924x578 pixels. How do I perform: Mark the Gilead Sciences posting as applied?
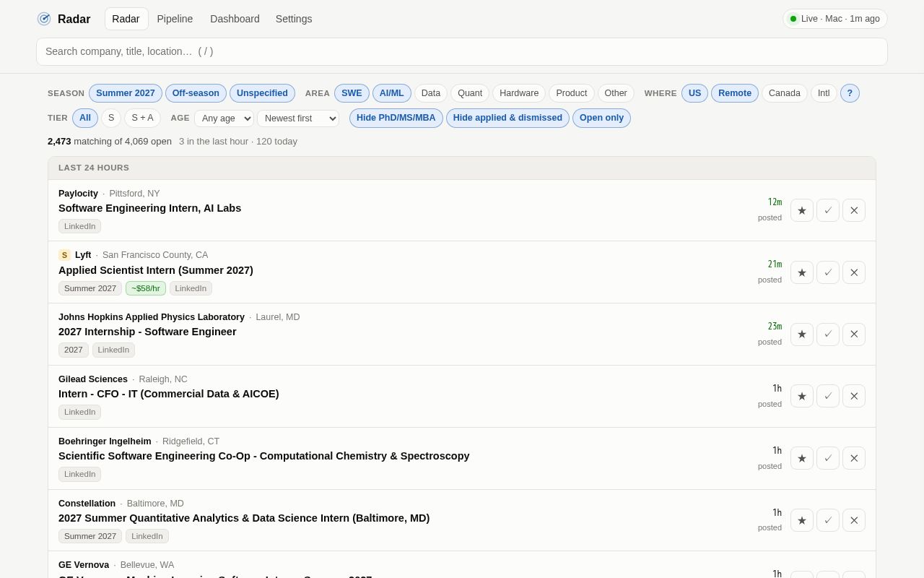tap(828, 396)
